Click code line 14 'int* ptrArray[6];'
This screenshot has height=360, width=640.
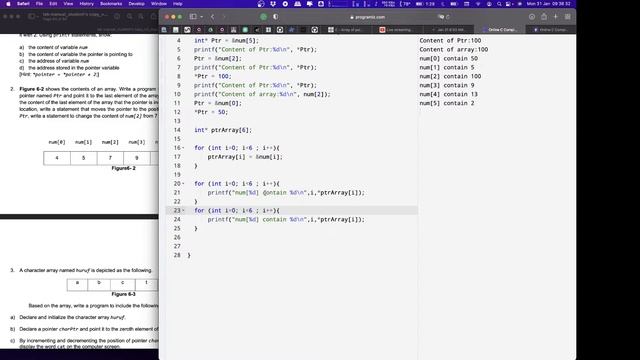pos(223,130)
